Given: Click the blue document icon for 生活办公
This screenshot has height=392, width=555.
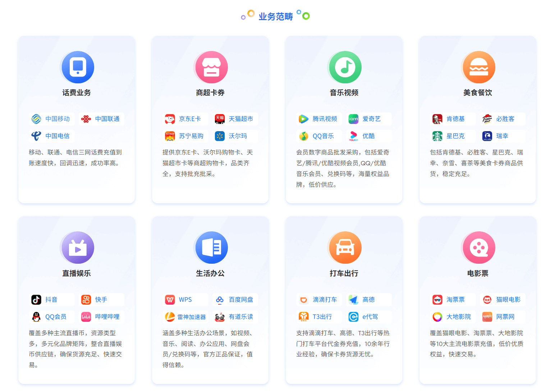Looking at the screenshot, I should pyautogui.click(x=212, y=248).
